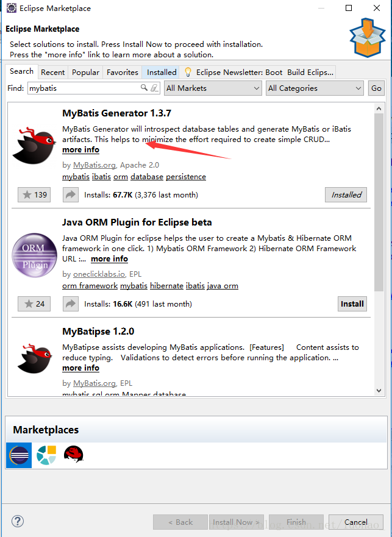
Task: Click the MyBatis Generator bird logo
Action: pos(34,145)
